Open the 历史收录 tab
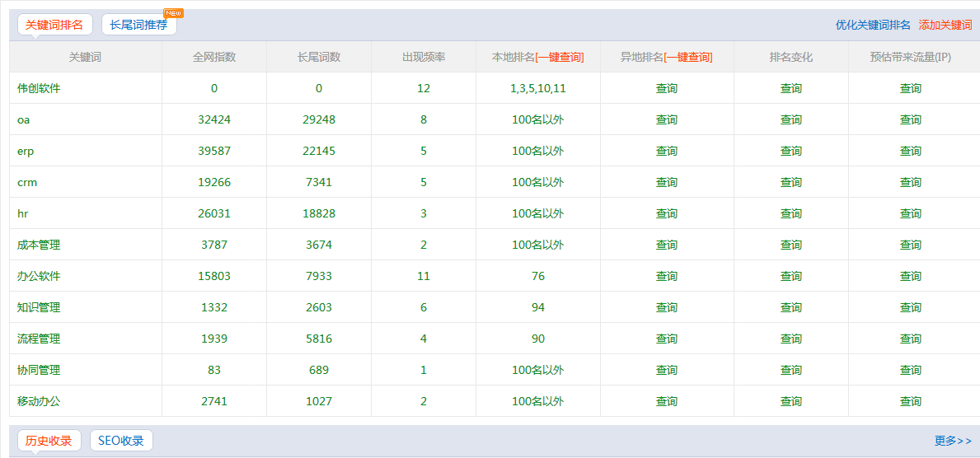The image size is (980, 458). tap(49, 441)
